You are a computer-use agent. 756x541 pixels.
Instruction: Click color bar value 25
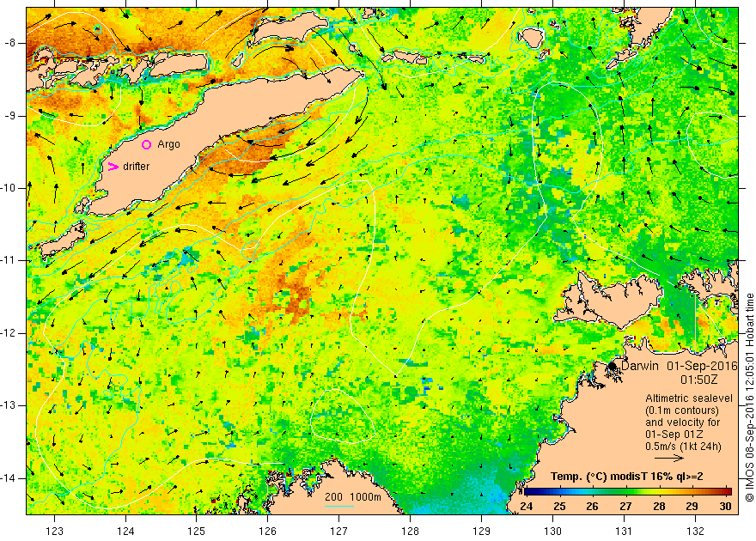pyautogui.click(x=559, y=507)
